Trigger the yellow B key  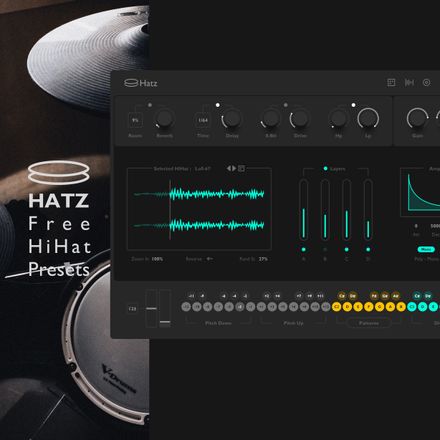click(x=401, y=307)
